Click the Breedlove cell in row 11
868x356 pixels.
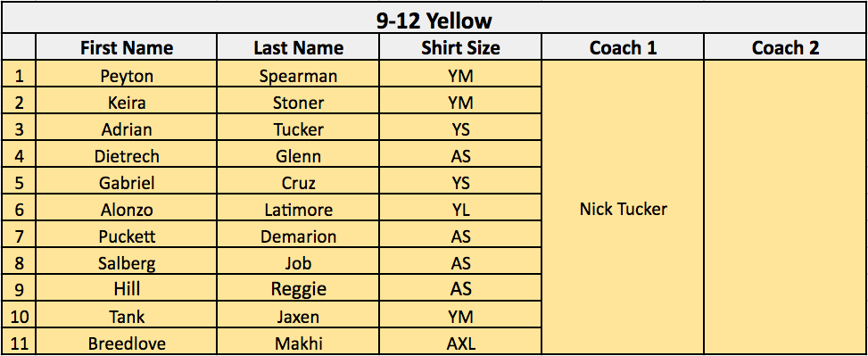pos(126,342)
